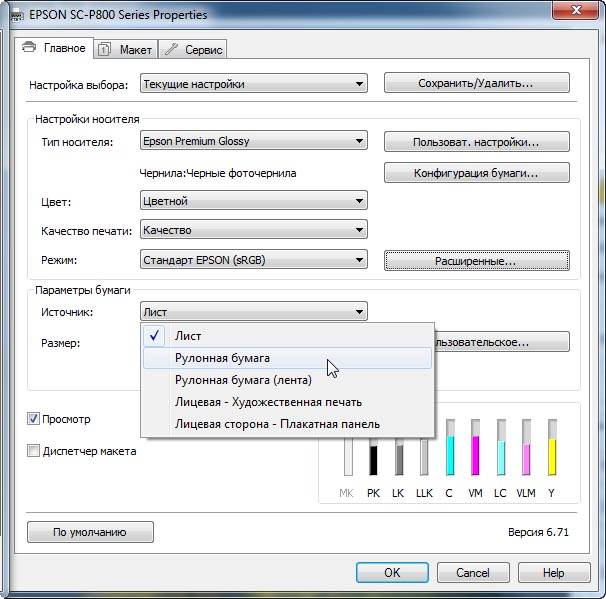The height and width of the screenshot is (599, 606).
Task: Confirm with OK button
Action: (x=392, y=572)
